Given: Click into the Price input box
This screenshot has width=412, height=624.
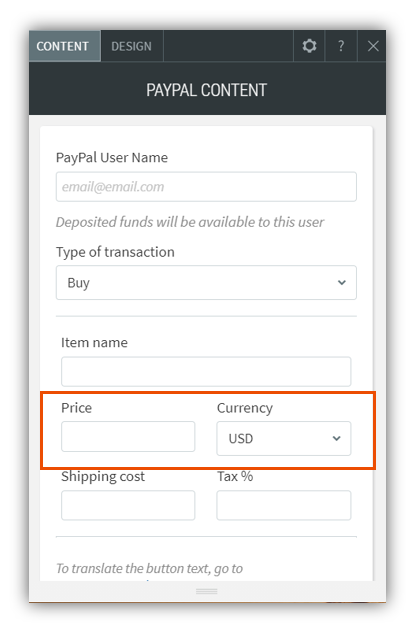Looking at the screenshot, I should 128,436.
